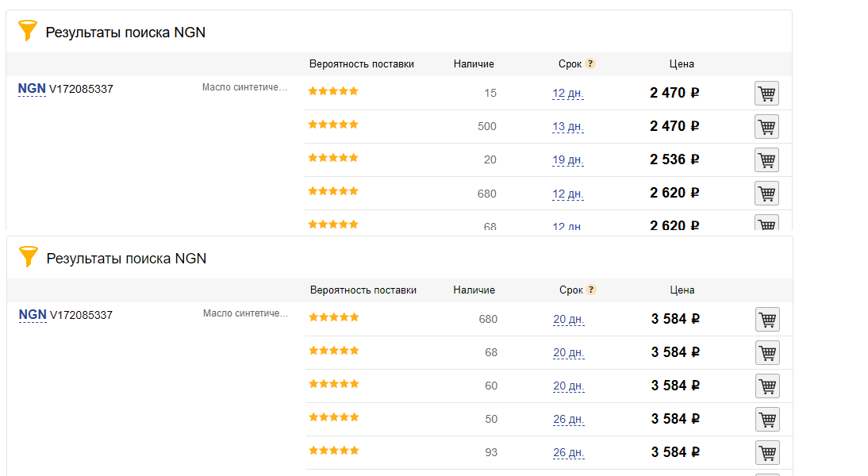Click the star rating in the 19 дн. row
Viewport: 868px width, 476px height.
333,158
